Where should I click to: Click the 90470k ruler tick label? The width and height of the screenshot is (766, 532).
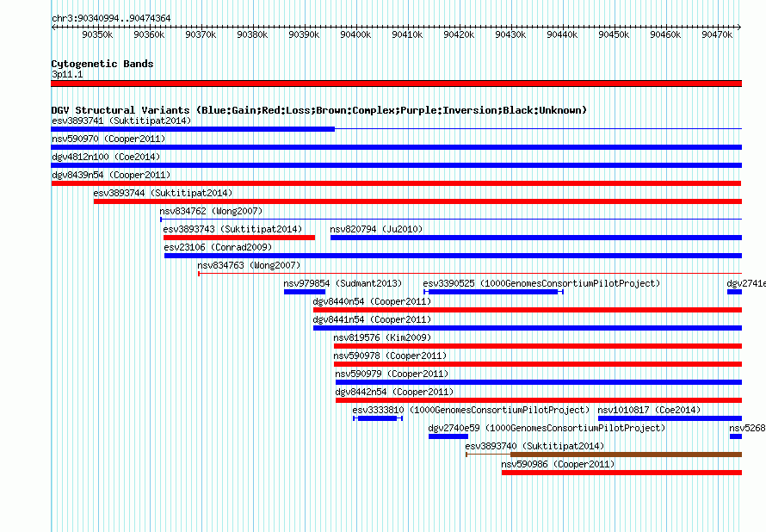tap(717, 34)
